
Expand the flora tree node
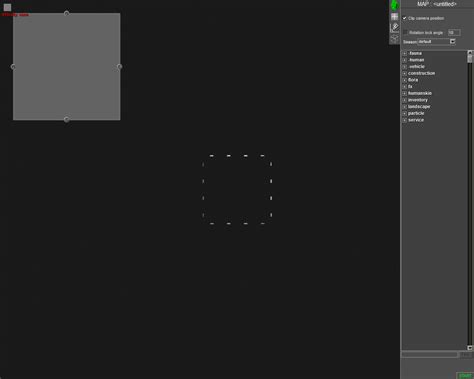(x=405, y=80)
